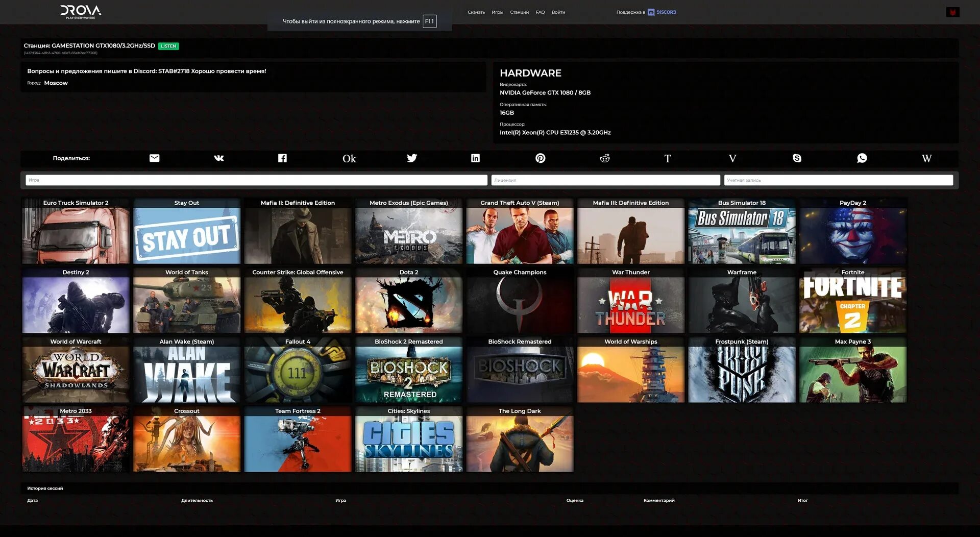Focus the Учетная запись filter field
Viewport: 980px width, 537px height.
(838, 180)
